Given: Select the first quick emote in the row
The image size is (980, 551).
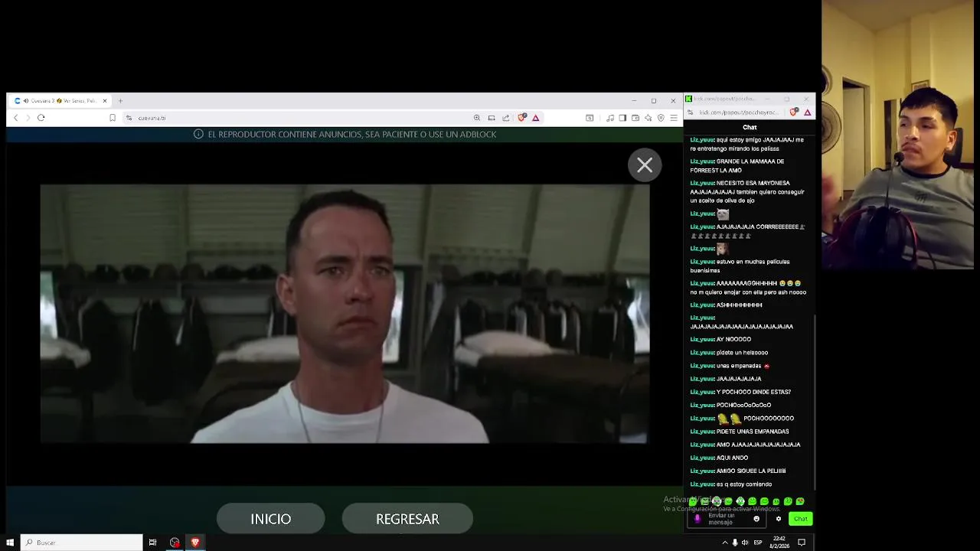Looking at the screenshot, I should pyautogui.click(x=693, y=501).
